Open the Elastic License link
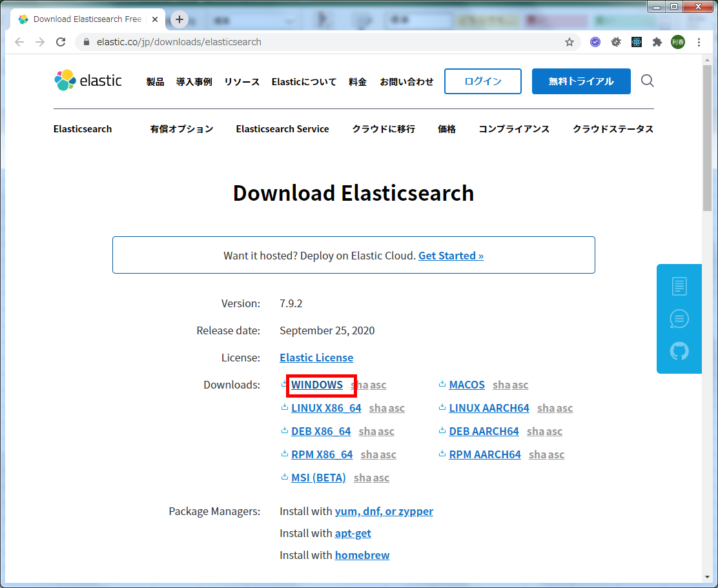This screenshot has height=588, width=718. pyautogui.click(x=316, y=358)
